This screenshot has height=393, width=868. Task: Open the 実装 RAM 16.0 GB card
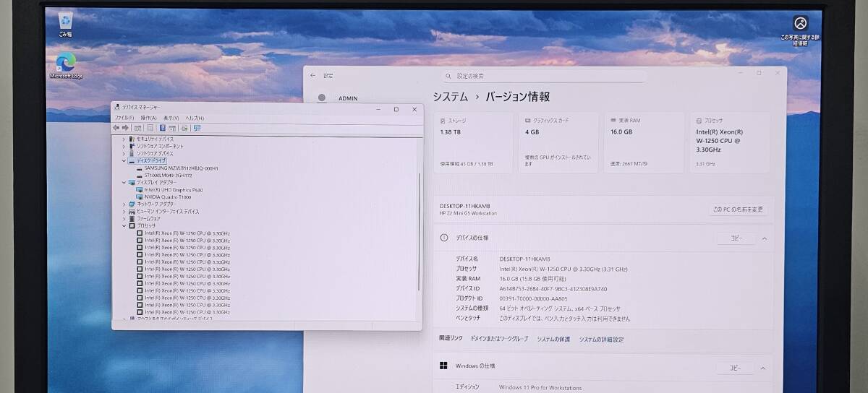(644, 142)
